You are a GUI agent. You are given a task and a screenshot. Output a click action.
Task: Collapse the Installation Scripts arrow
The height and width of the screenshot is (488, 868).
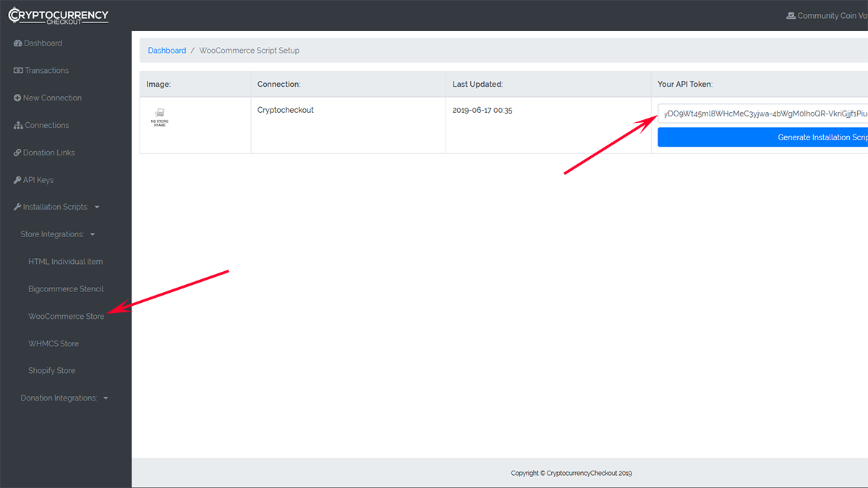pos(97,207)
